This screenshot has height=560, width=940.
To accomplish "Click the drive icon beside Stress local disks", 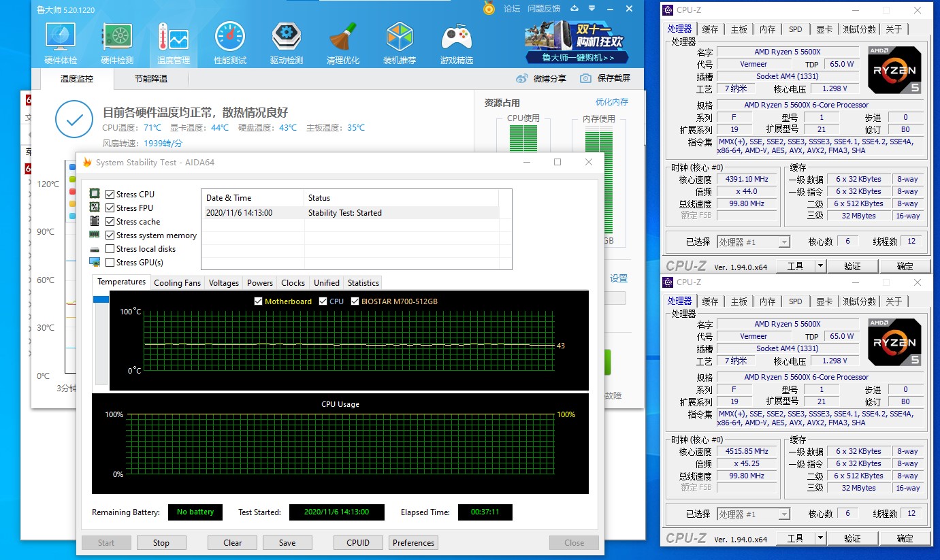I will coord(95,249).
